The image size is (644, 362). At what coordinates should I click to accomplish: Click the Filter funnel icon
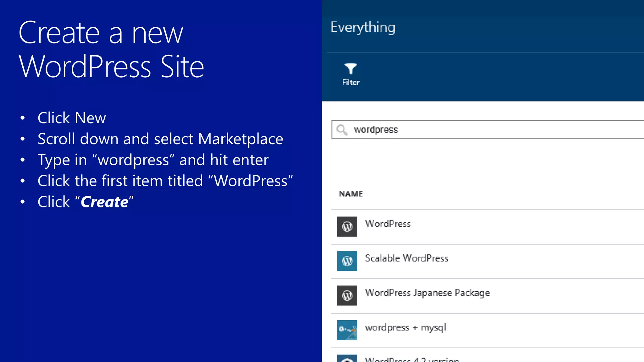pyautogui.click(x=350, y=69)
